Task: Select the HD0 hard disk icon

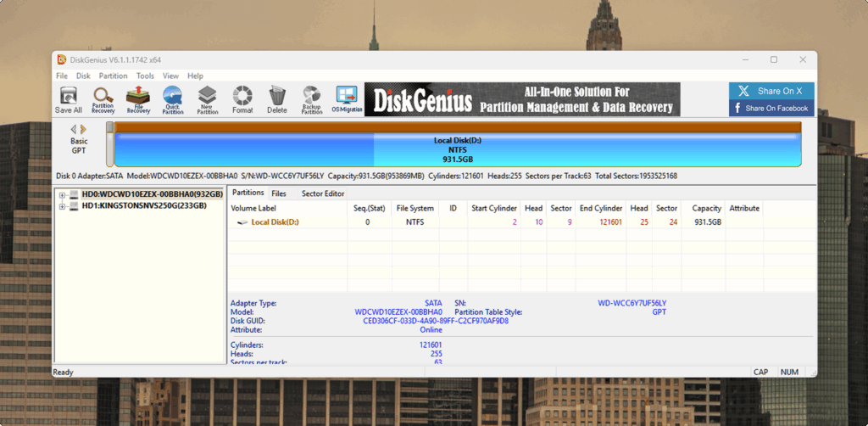Action: pyautogui.click(x=74, y=195)
